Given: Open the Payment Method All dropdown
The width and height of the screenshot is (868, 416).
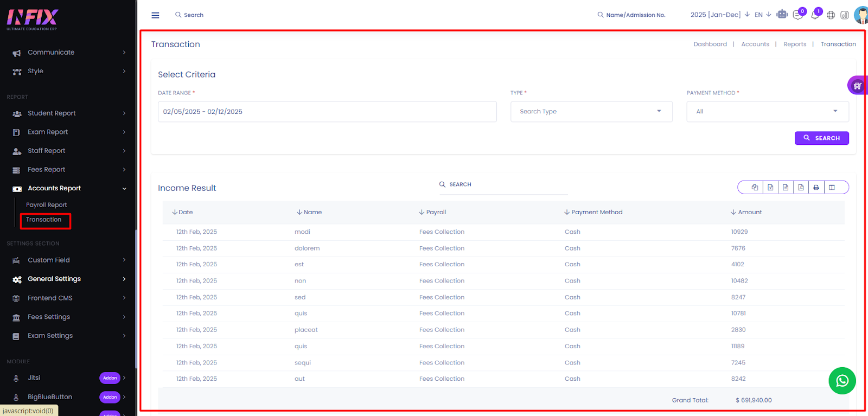Looking at the screenshot, I should tap(768, 112).
